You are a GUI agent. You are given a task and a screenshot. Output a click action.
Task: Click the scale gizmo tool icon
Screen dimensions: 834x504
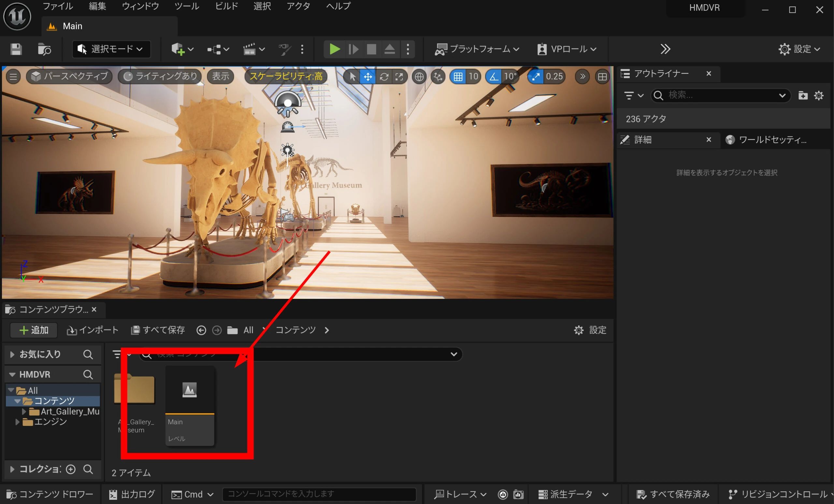point(399,77)
